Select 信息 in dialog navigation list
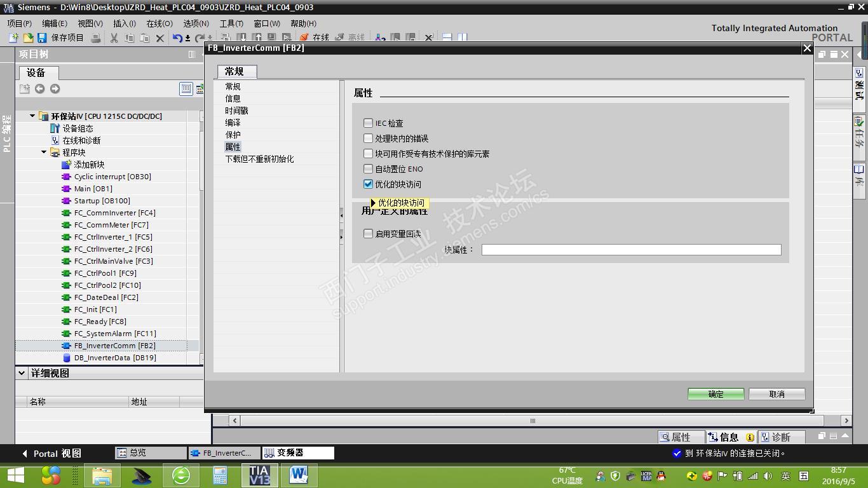The width and height of the screenshot is (868, 488). tap(233, 98)
